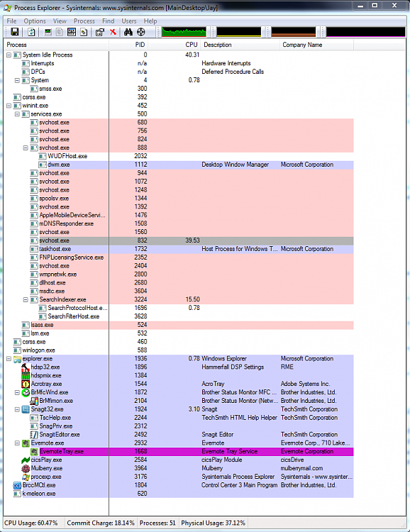The width and height of the screenshot is (410, 532).
Task: Open the Process menu
Action: point(84,21)
